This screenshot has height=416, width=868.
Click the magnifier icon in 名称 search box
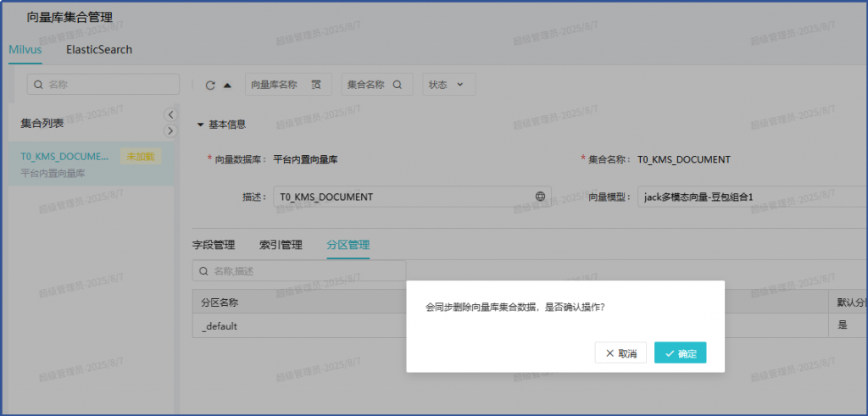click(38, 85)
